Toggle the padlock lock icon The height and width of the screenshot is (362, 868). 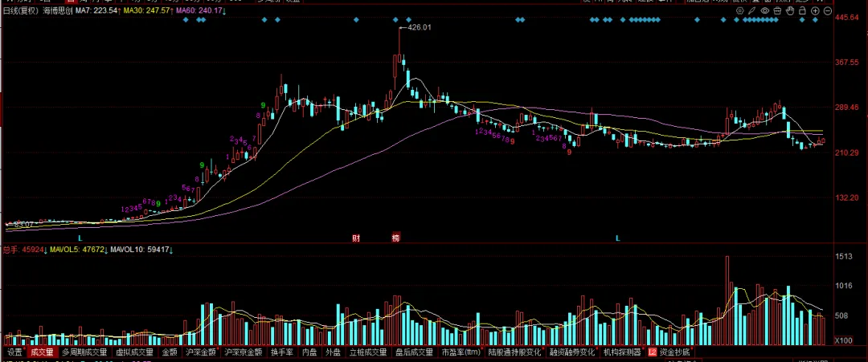803,10
